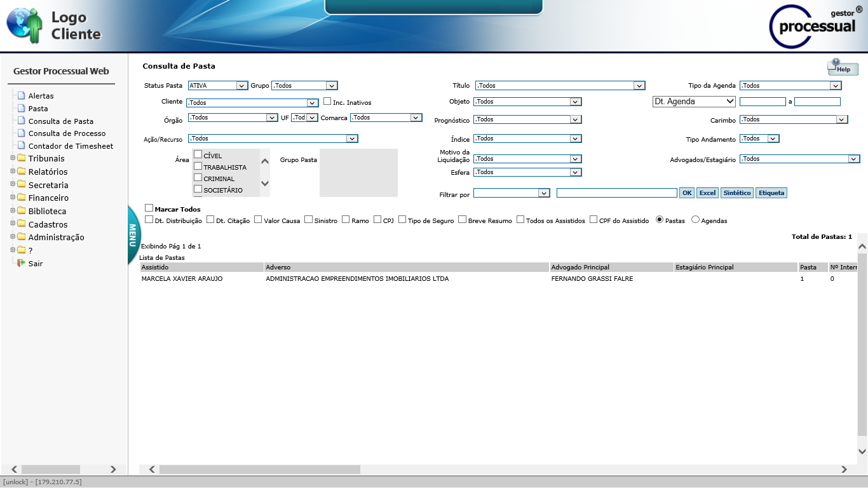Open the Advogados/Estagiário dropdown

(799, 159)
